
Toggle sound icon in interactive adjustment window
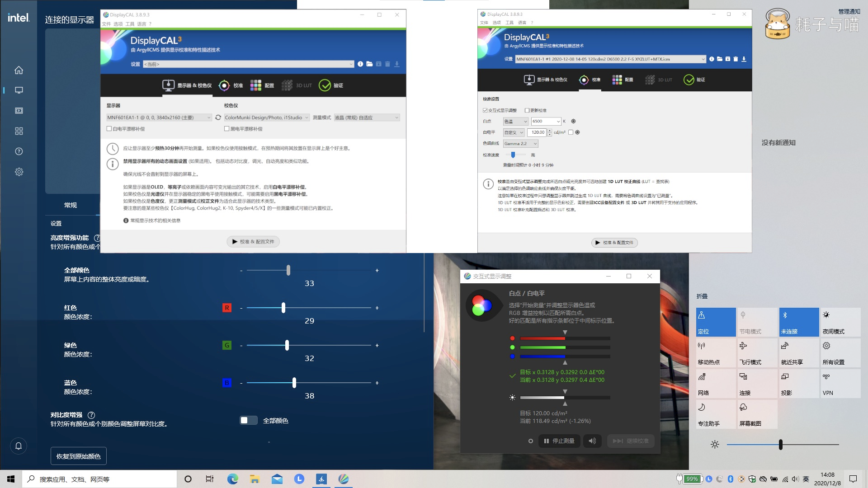(x=592, y=441)
